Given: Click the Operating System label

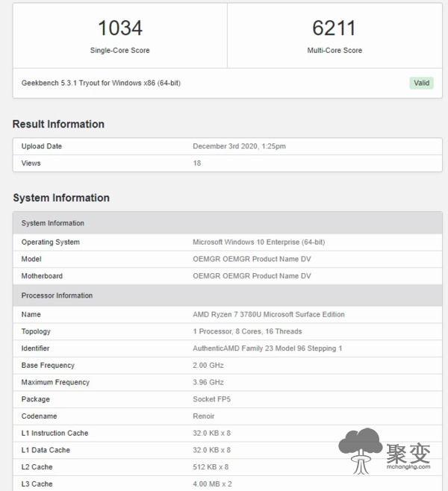Looking at the screenshot, I should coord(51,242).
